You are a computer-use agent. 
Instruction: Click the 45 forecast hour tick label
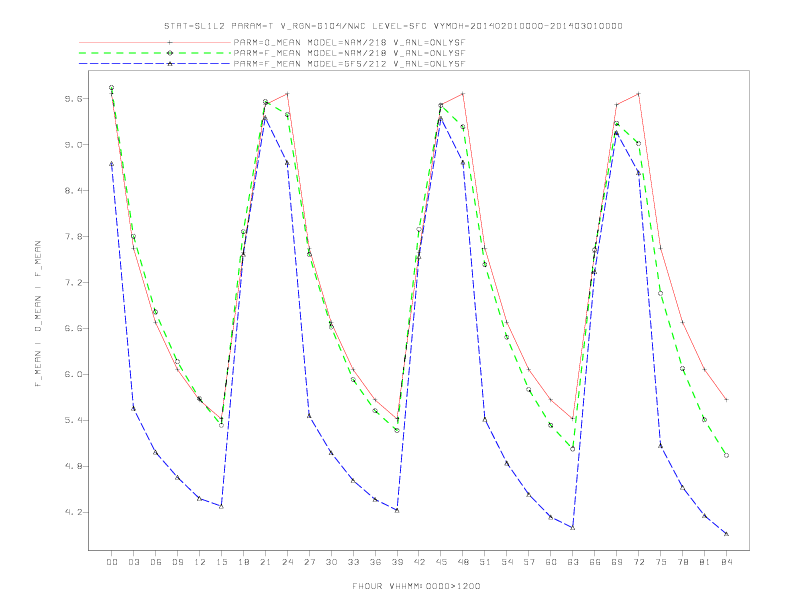441,562
